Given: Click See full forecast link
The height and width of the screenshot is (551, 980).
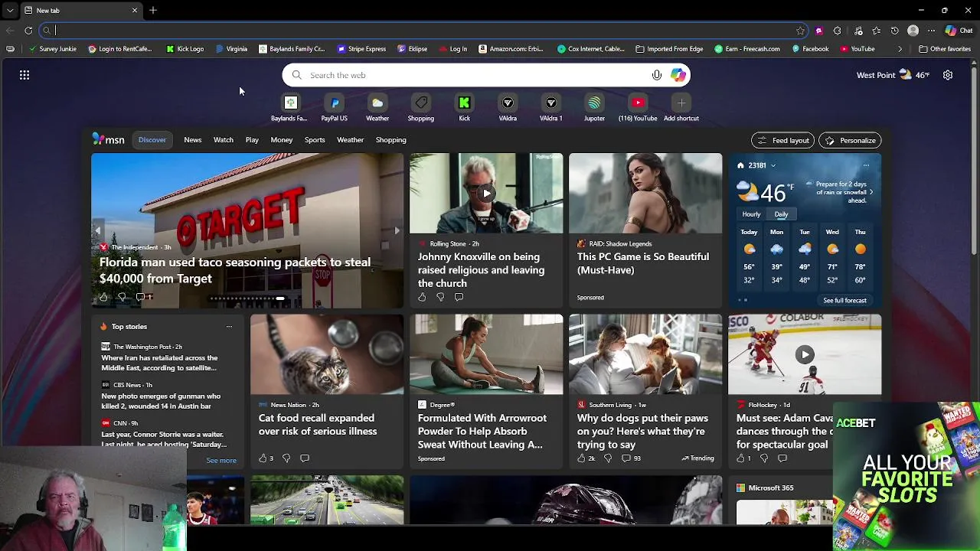Looking at the screenshot, I should coord(844,301).
